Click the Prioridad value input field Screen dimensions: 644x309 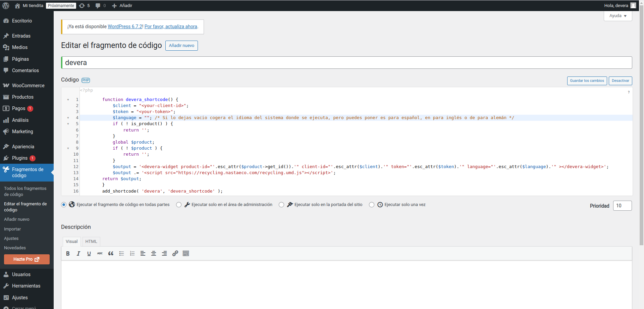tap(622, 206)
